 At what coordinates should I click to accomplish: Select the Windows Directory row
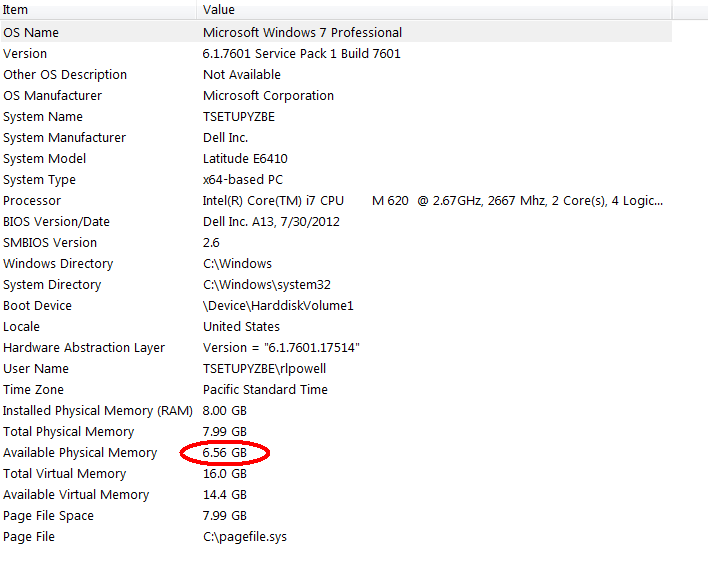58,264
